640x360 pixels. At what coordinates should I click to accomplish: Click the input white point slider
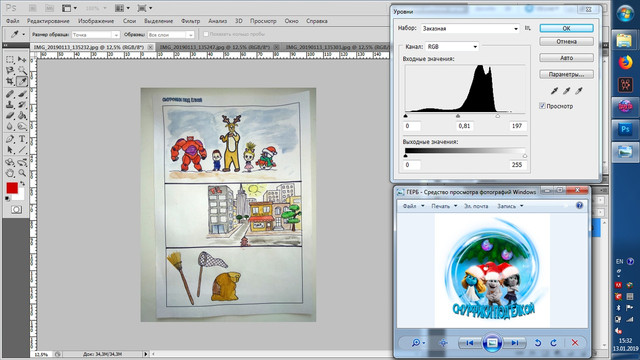point(498,116)
